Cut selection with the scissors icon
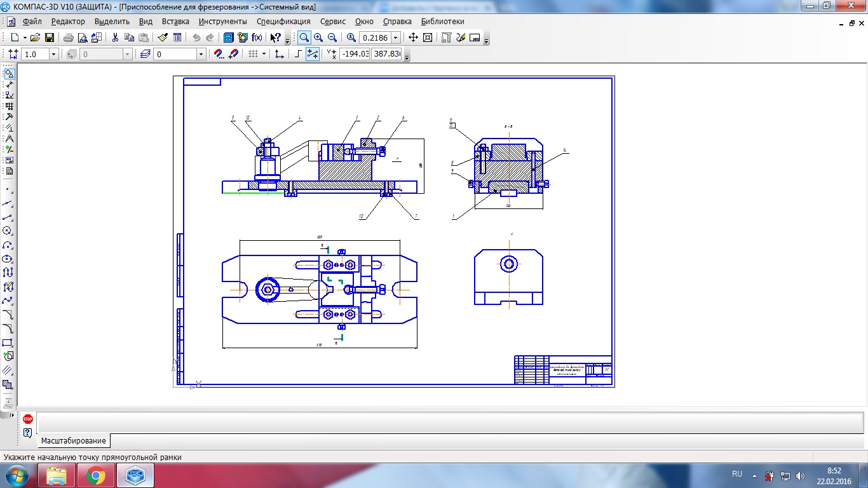Viewport: 868px width, 488px height. pyautogui.click(x=115, y=37)
